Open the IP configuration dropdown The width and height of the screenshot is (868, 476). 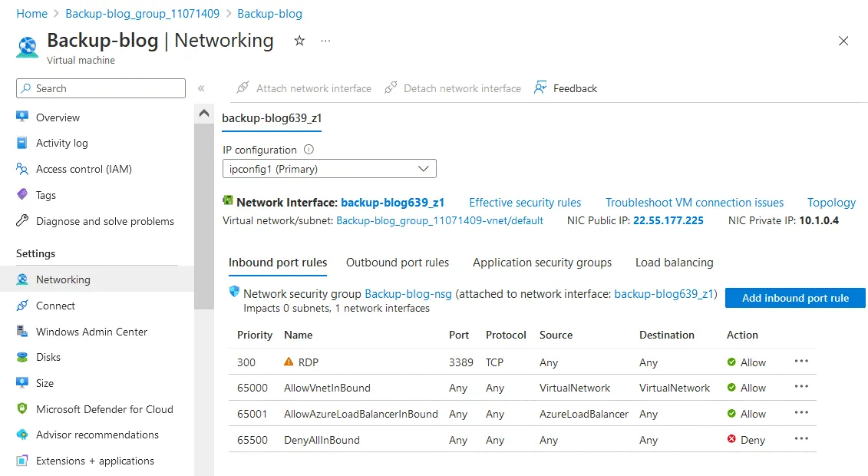coord(329,169)
